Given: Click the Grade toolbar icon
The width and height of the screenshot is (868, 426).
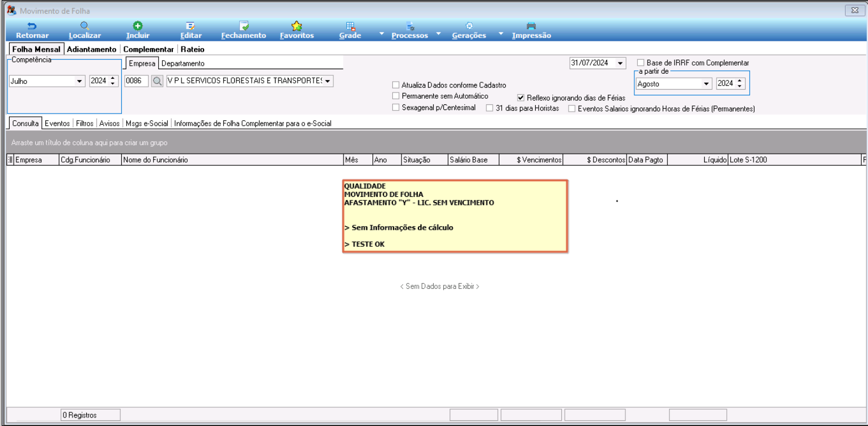Looking at the screenshot, I should [350, 26].
